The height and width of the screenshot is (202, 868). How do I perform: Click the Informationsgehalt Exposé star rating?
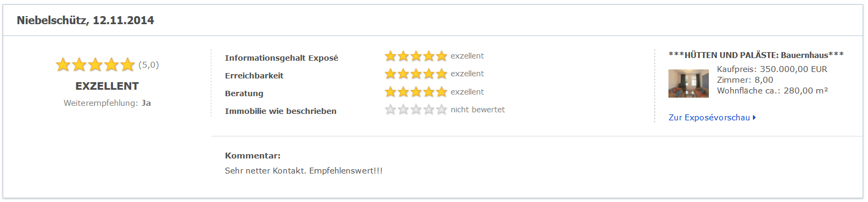[416, 56]
